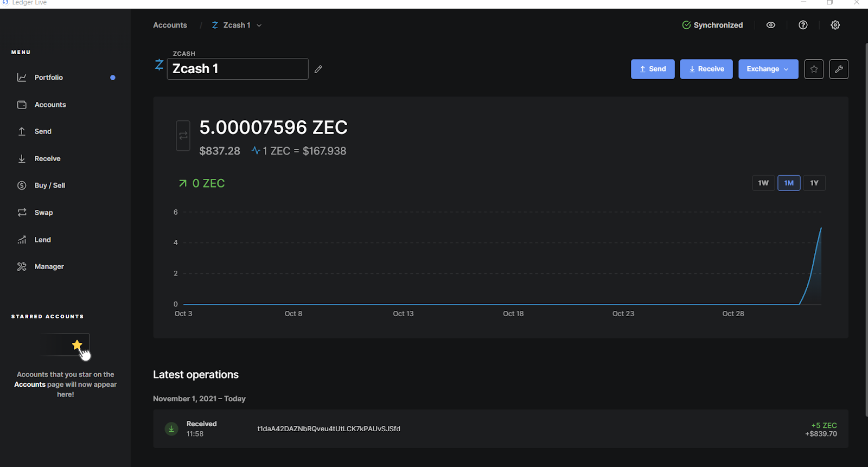Open settings via the gear icon
Screen dimensions: 868x467
(x=835, y=25)
